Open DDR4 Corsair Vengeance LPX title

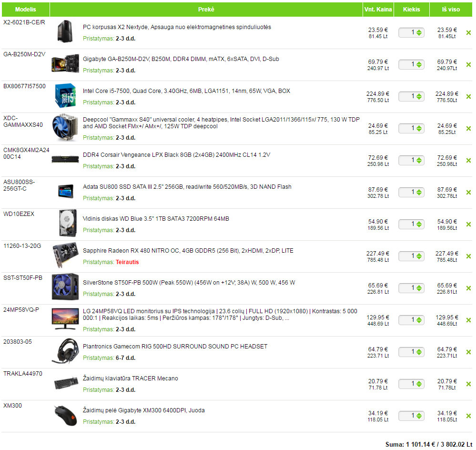176,155
